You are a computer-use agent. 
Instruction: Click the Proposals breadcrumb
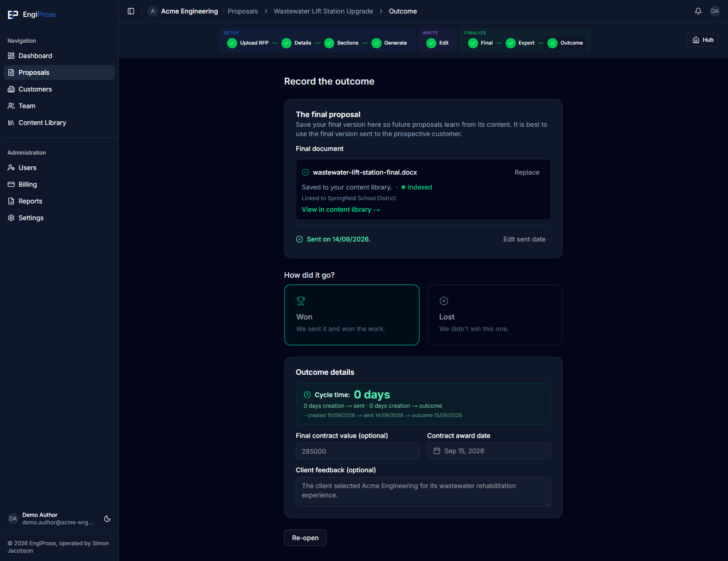[x=243, y=11]
